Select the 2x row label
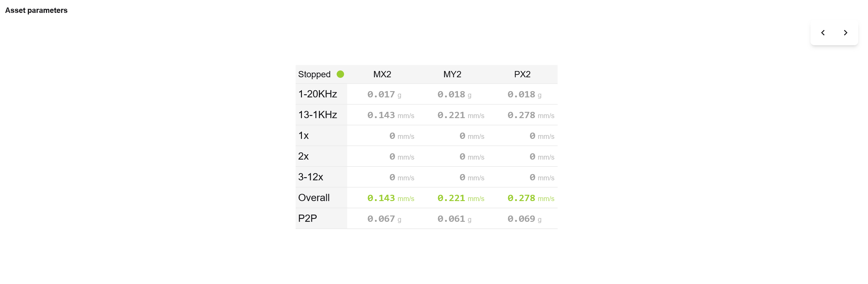This screenshot has height=284, width=868. point(303,156)
